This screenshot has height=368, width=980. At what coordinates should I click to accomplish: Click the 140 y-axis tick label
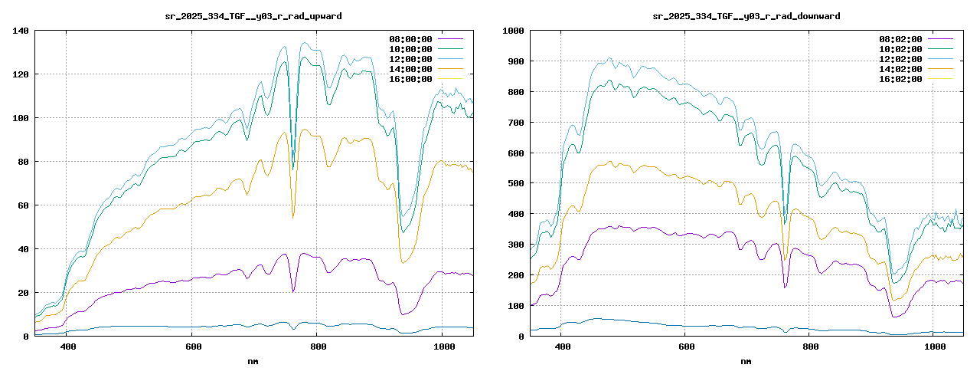21,31
